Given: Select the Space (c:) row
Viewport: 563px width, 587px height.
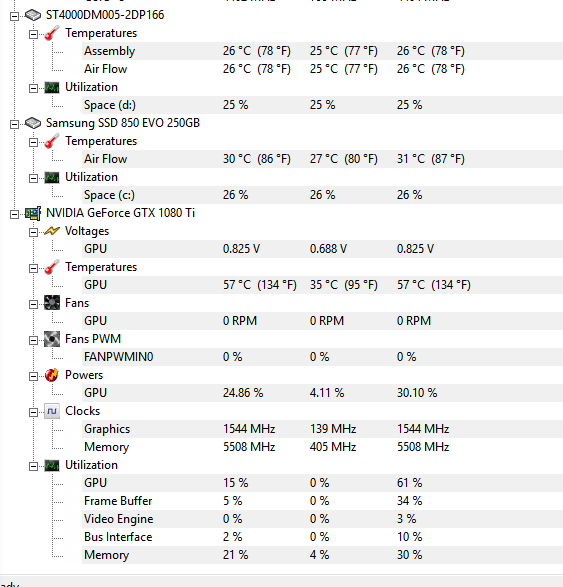Looking at the screenshot, I should pyautogui.click(x=322, y=195).
